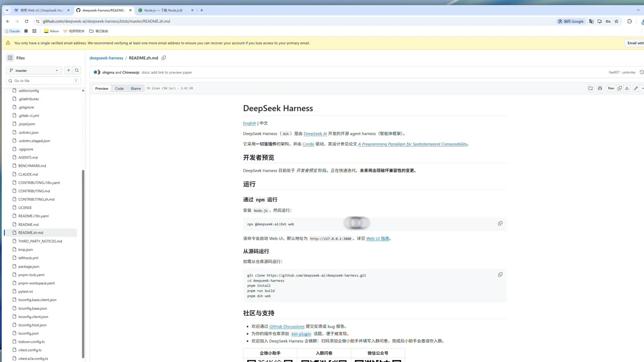Image resolution: width=644 pixels, height=362 pixels.
Task: Open the English README link
Action: (x=250, y=123)
